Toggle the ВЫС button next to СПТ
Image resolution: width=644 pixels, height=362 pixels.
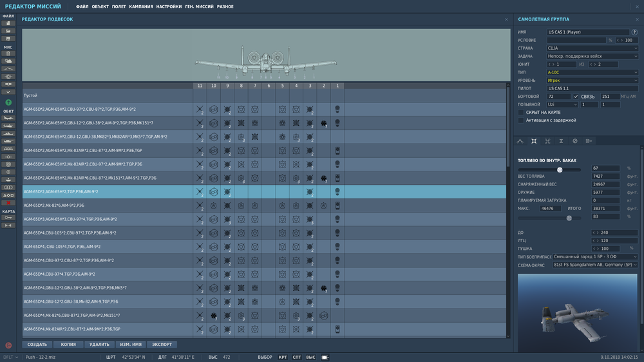coord(310,357)
